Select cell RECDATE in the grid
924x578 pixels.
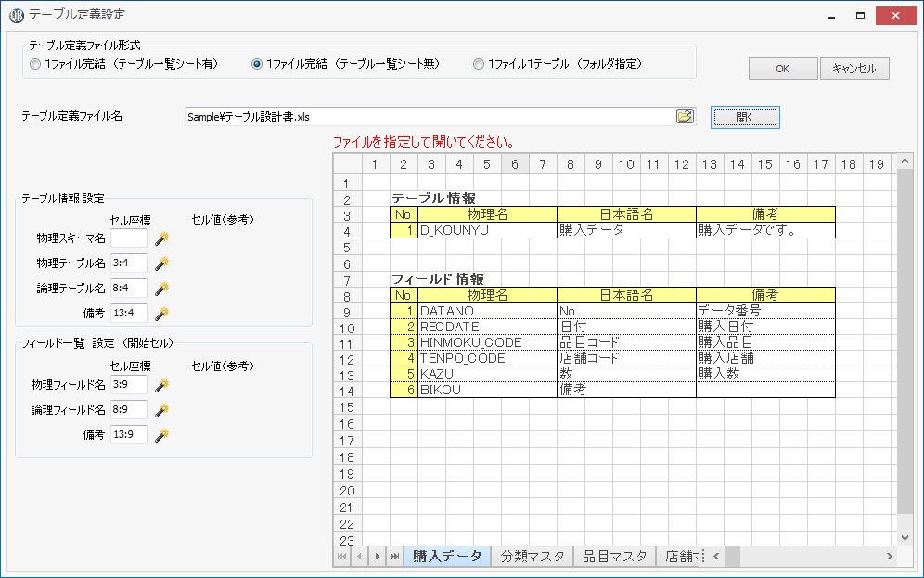tap(487, 327)
